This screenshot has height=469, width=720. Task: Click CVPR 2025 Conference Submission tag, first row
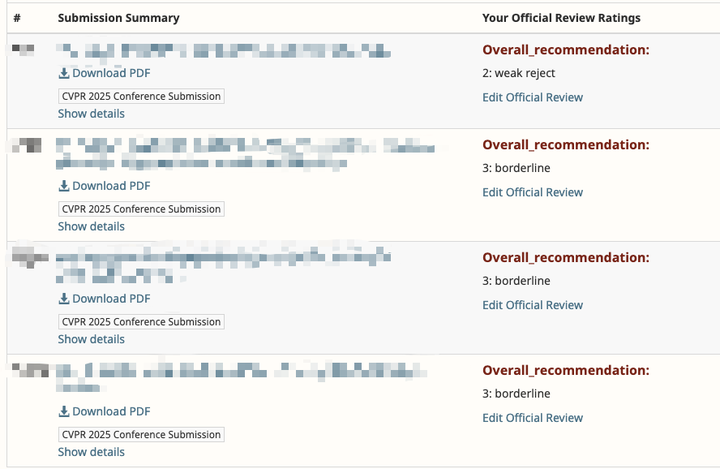click(x=141, y=96)
